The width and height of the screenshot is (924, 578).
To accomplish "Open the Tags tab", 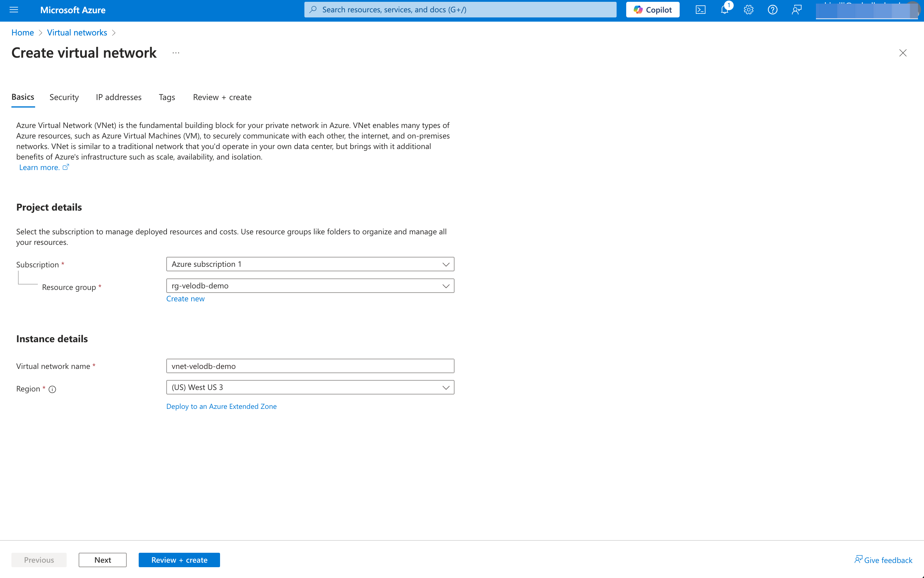I will (x=167, y=97).
